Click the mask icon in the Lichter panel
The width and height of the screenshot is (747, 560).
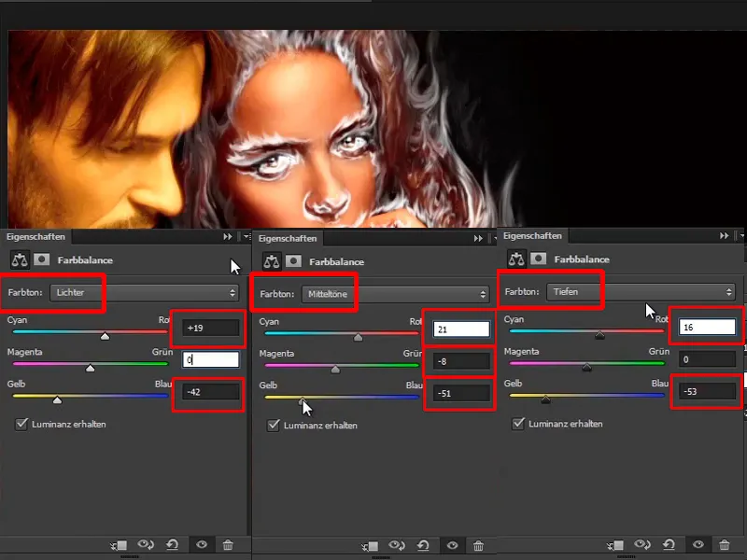pos(41,259)
